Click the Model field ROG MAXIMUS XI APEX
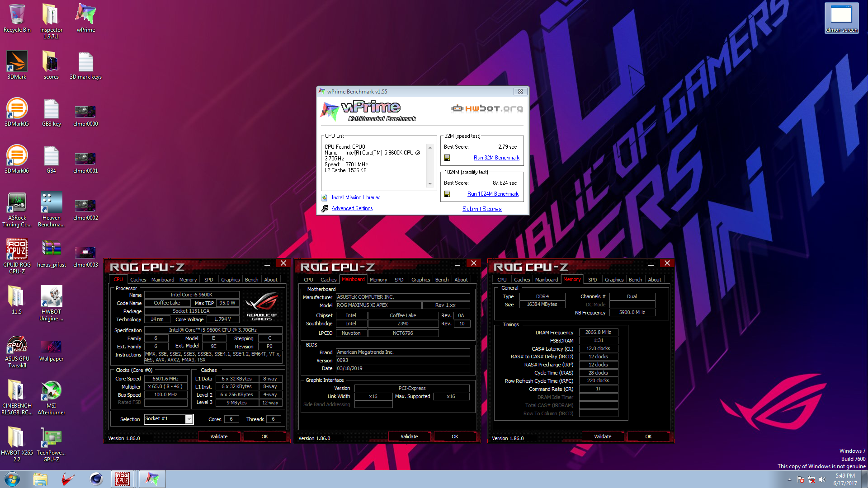 [x=378, y=305]
